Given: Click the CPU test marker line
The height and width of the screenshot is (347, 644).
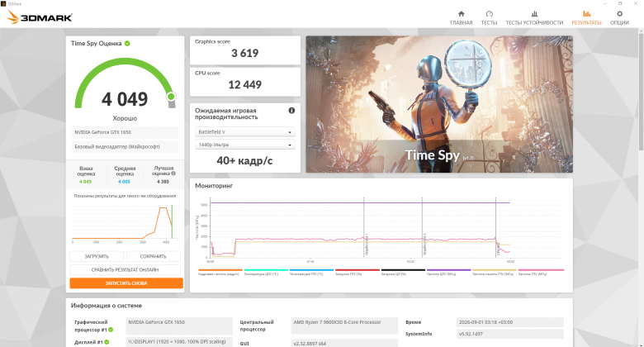Looking at the screenshot, I should coord(495,227).
